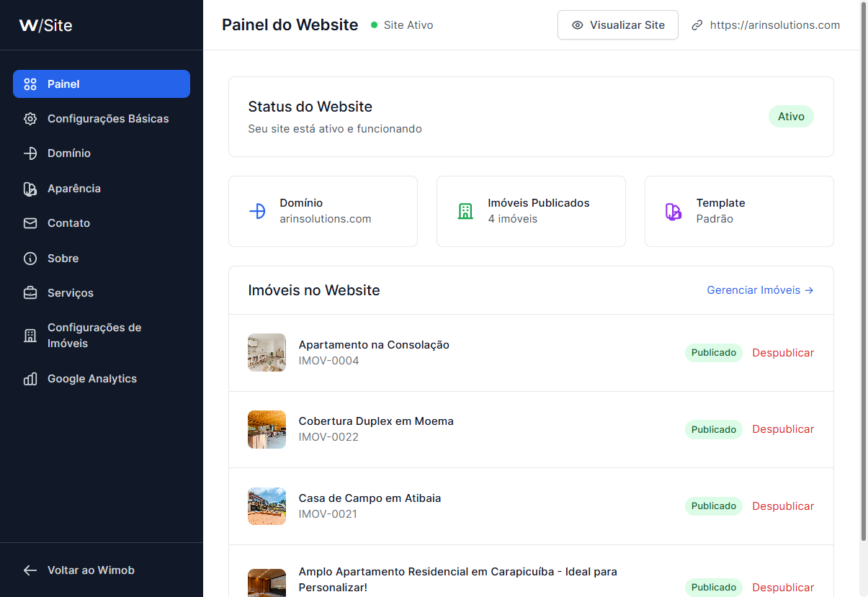Click the Carapicuíba apartment thumbnail
Image resolution: width=868 pixels, height=597 pixels.
click(267, 583)
